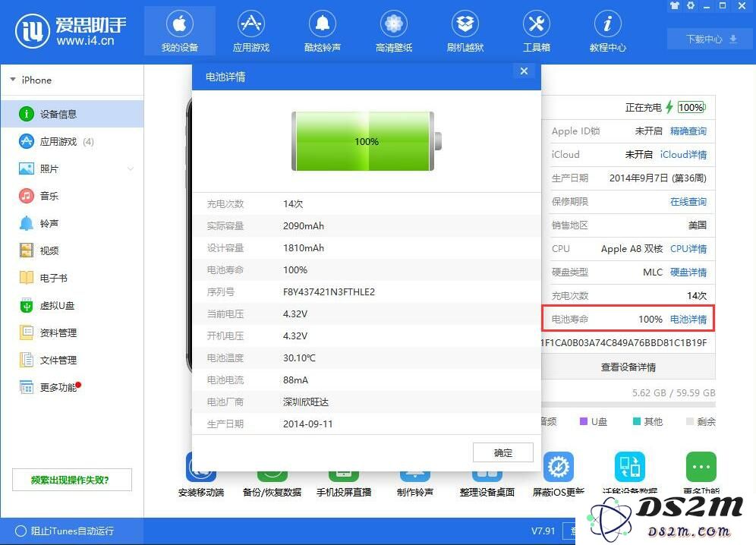Open the 我的设备 tab
The height and width of the screenshot is (545, 756).
click(180, 32)
